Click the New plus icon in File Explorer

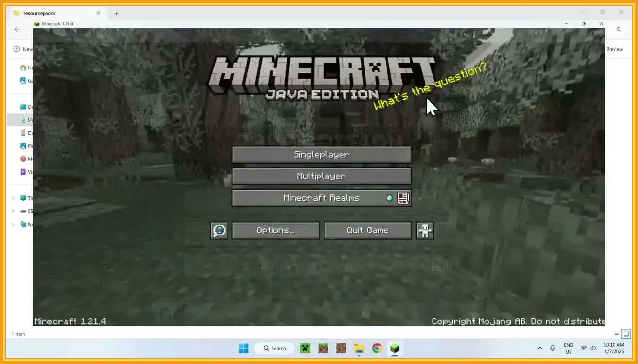[16, 49]
